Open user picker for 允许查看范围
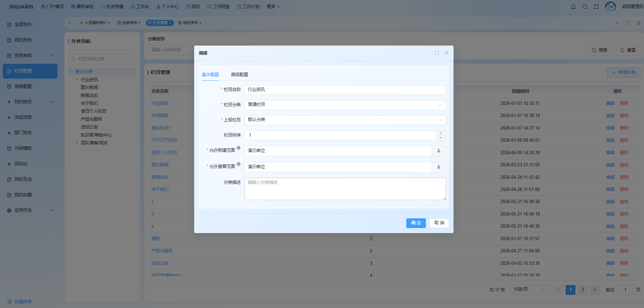This screenshot has height=308, width=644. pos(439,167)
